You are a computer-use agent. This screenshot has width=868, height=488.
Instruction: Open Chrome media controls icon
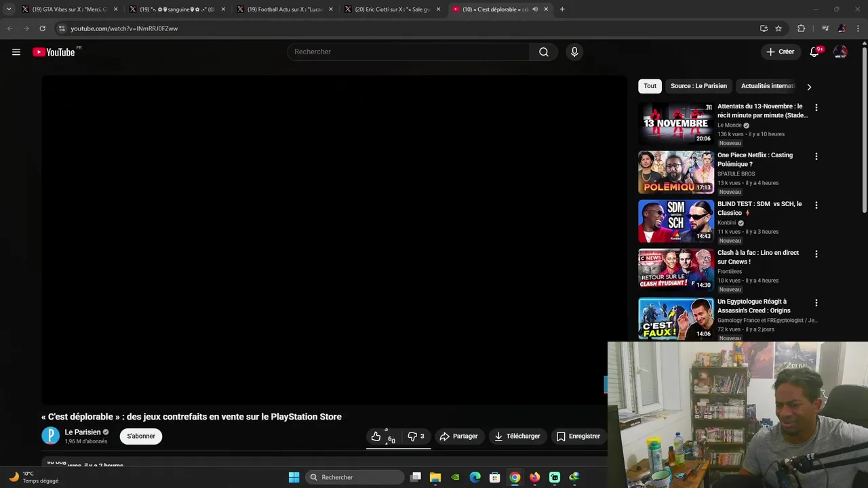825,28
